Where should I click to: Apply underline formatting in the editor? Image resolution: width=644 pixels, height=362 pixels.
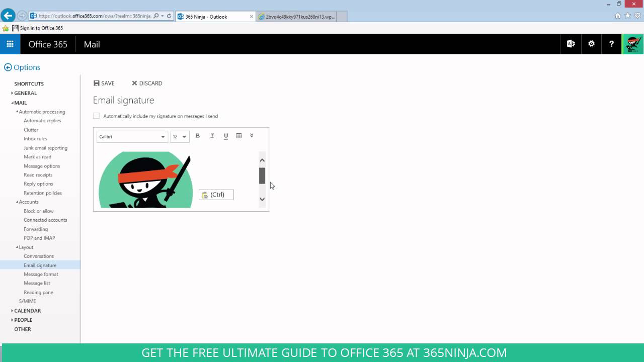[x=225, y=136]
